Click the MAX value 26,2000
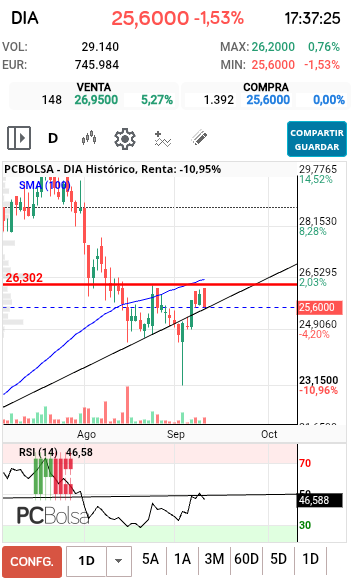This screenshot has height=583, width=360. coord(273,47)
